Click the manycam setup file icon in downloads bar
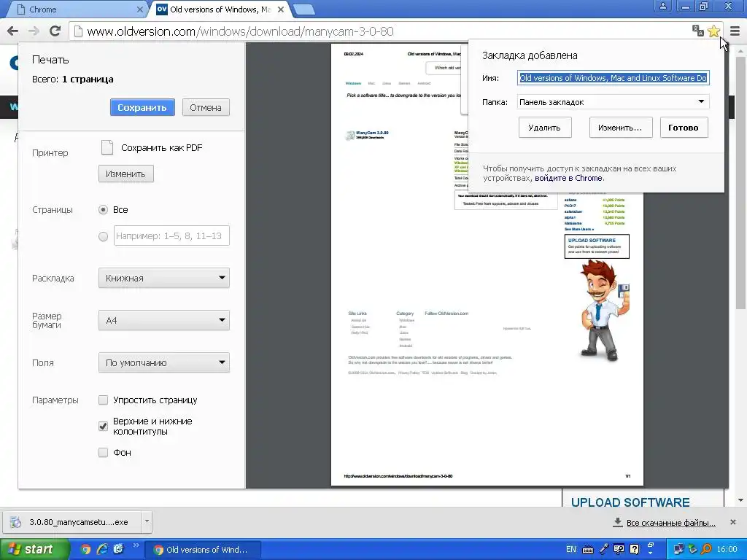747x560 pixels. pos(16,522)
